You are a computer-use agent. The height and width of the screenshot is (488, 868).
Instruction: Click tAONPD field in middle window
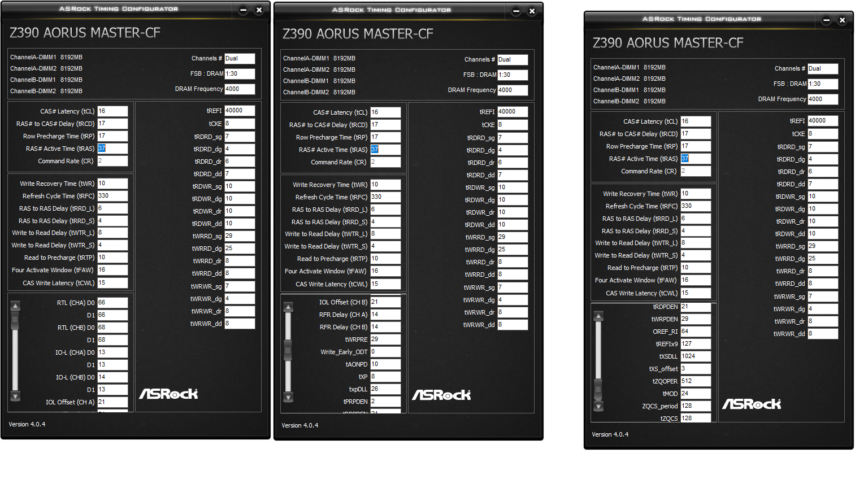(385, 364)
